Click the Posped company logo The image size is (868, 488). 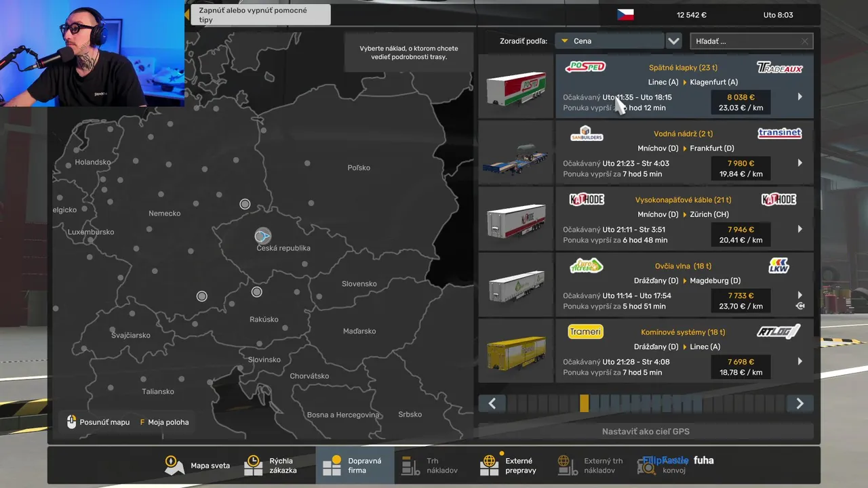[x=585, y=66]
